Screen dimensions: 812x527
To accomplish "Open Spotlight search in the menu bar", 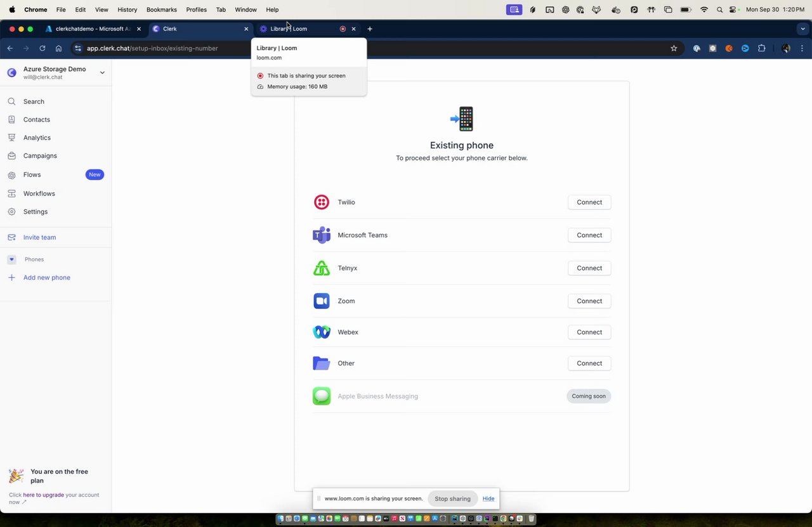I will pos(719,10).
